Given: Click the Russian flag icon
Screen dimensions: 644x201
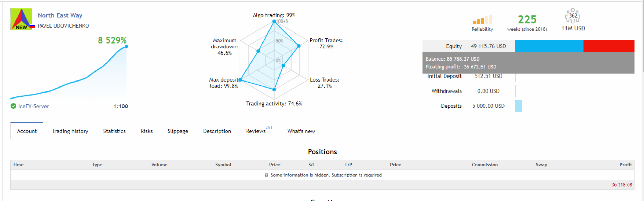Looking at the screenshot, I should [32, 26].
